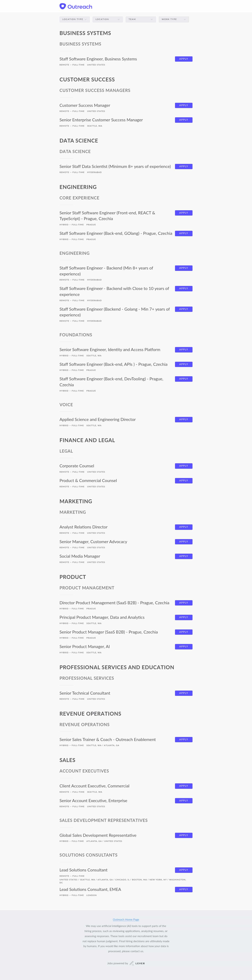Apply for Senior Enterprise Customer Success Manager
This screenshot has width=252, height=980.
[184, 120]
